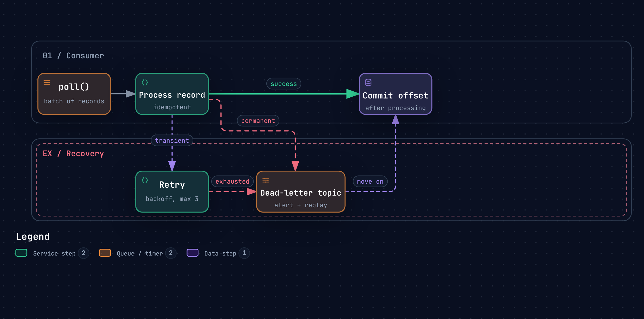Click 'idempotent' subtitle text

tap(172, 107)
